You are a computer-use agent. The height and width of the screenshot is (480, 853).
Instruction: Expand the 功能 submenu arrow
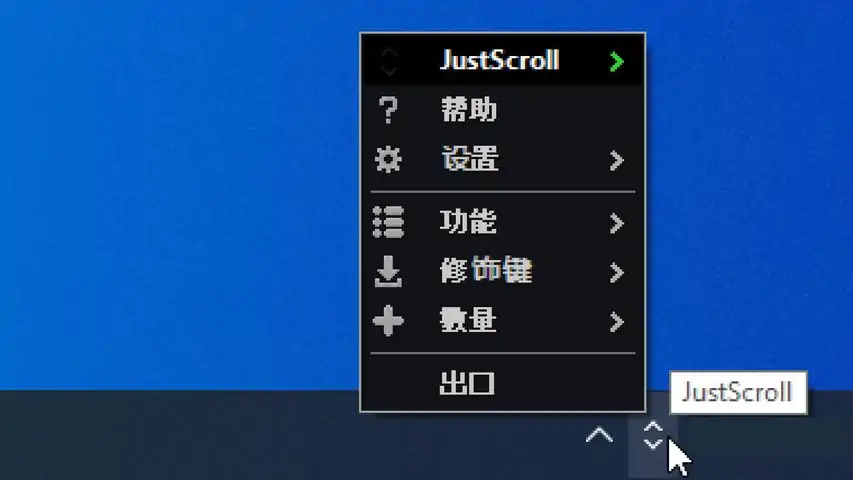pyautogui.click(x=616, y=223)
